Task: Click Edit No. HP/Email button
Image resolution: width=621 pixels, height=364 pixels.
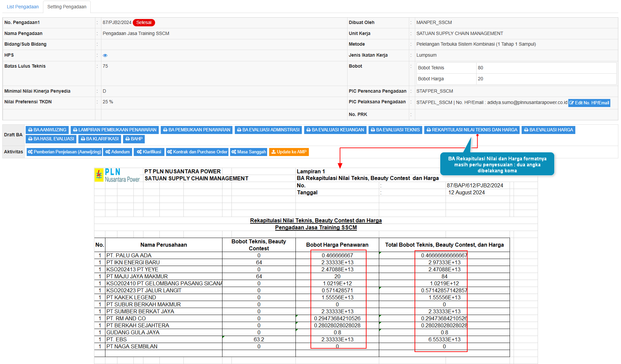Action: coord(589,103)
